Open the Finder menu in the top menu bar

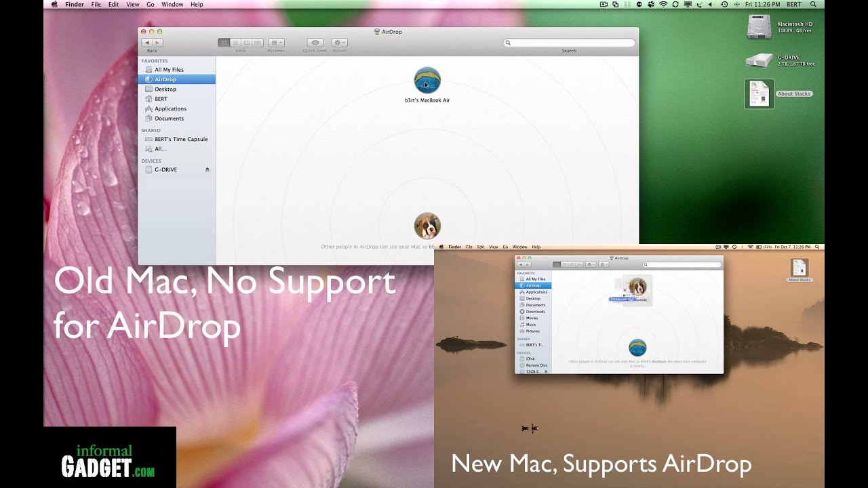tap(75, 4)
